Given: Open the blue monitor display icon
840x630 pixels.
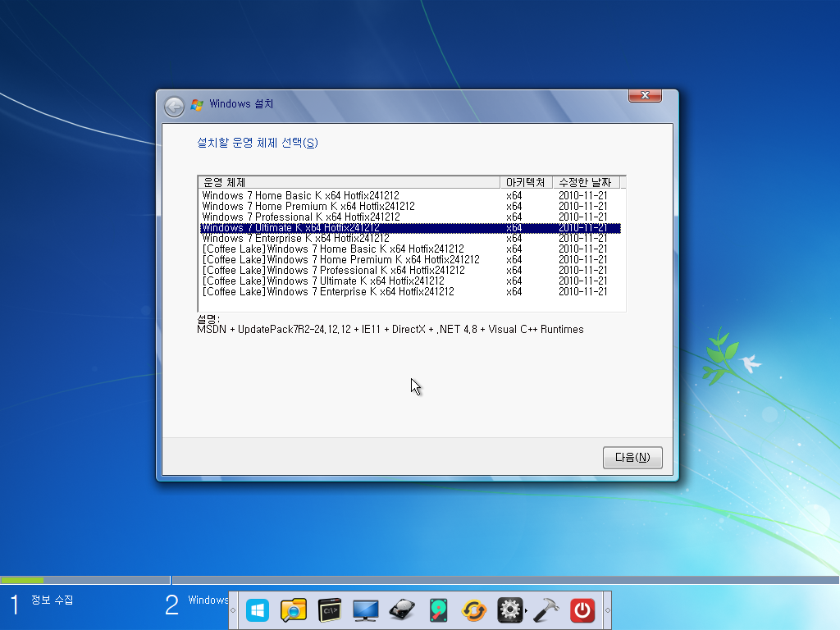Looking at the screenshot, I should click(365, 610).
